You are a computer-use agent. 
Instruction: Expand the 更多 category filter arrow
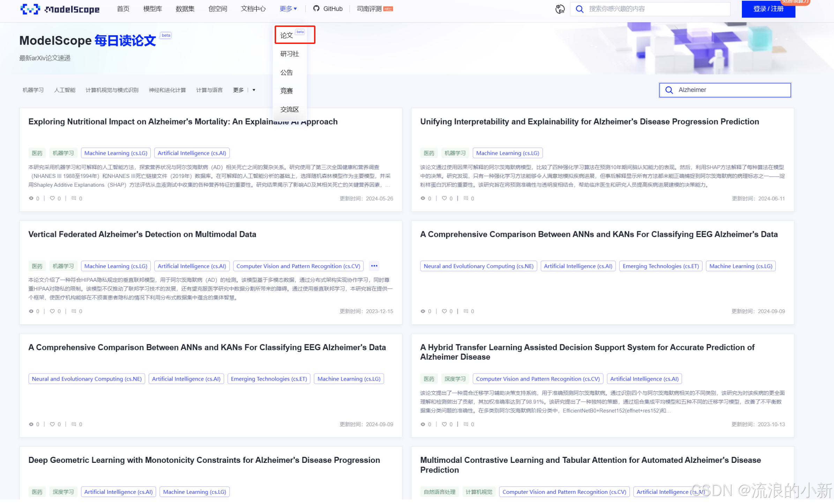[x=254, y=90]
